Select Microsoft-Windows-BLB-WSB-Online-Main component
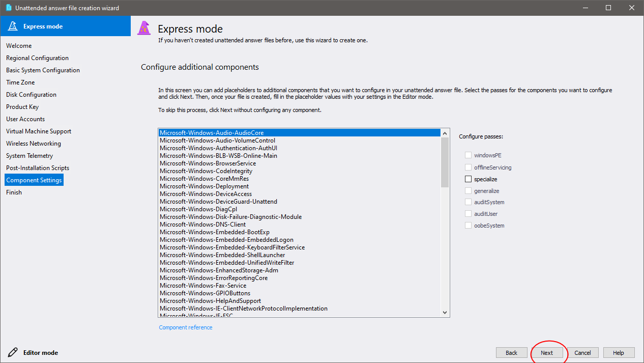 299,156
